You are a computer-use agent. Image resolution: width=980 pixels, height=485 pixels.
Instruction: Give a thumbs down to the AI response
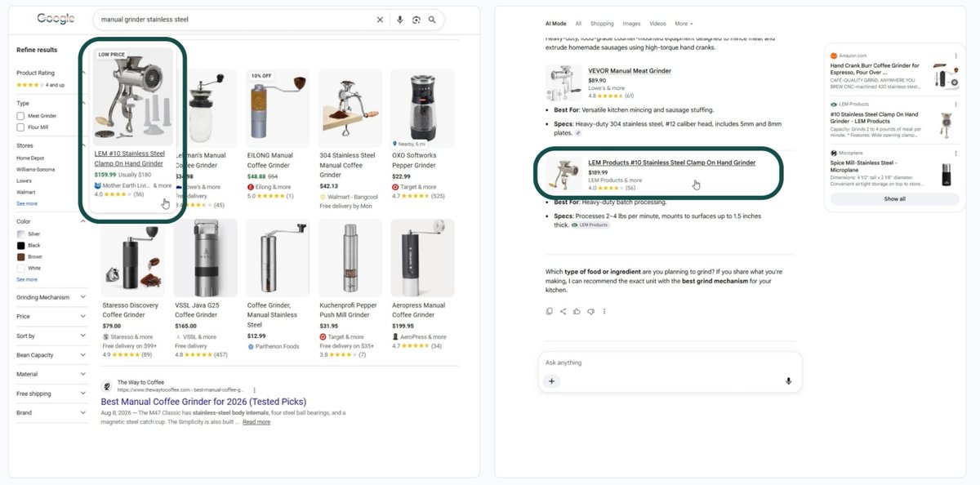click(x=590, y=311)
